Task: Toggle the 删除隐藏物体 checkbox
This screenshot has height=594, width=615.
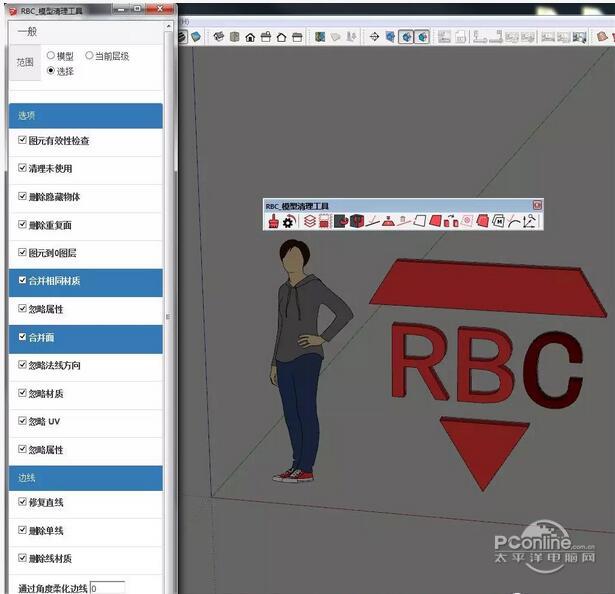Action: 22,197
